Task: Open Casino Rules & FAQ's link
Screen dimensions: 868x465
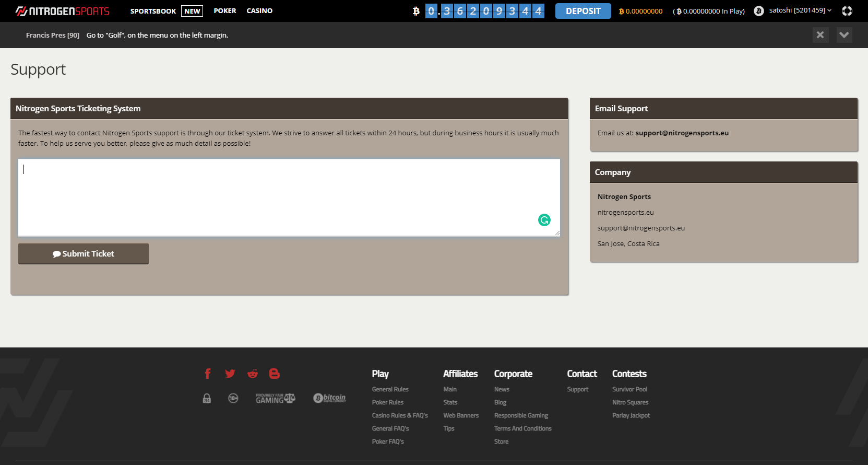Action: [x=400, y=415]
